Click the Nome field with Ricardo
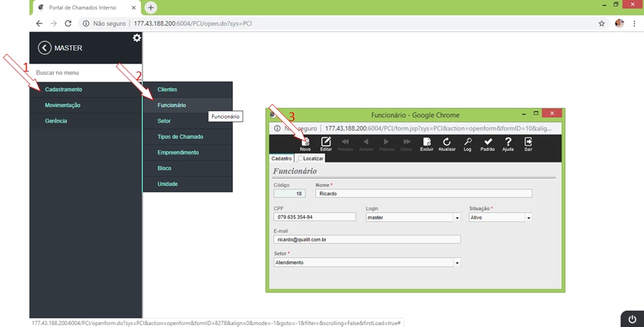The image size is (644, 327). (424, 193)
